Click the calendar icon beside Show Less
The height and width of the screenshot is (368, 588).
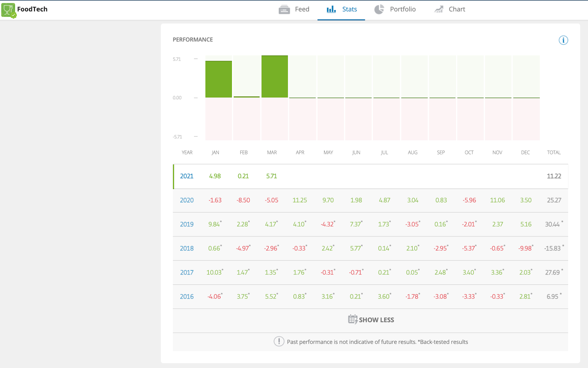click(x=353, y=320)
